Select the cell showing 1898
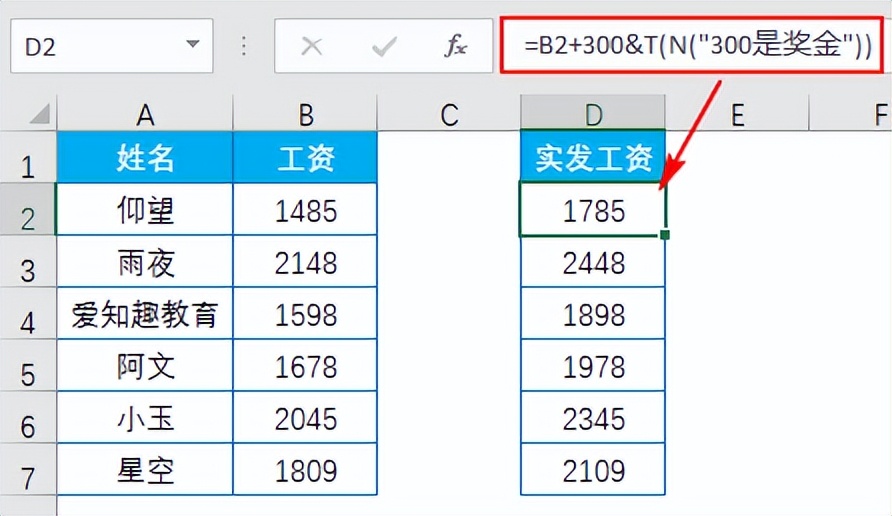This screenshot has width=892, height=516. coord(593,313)
